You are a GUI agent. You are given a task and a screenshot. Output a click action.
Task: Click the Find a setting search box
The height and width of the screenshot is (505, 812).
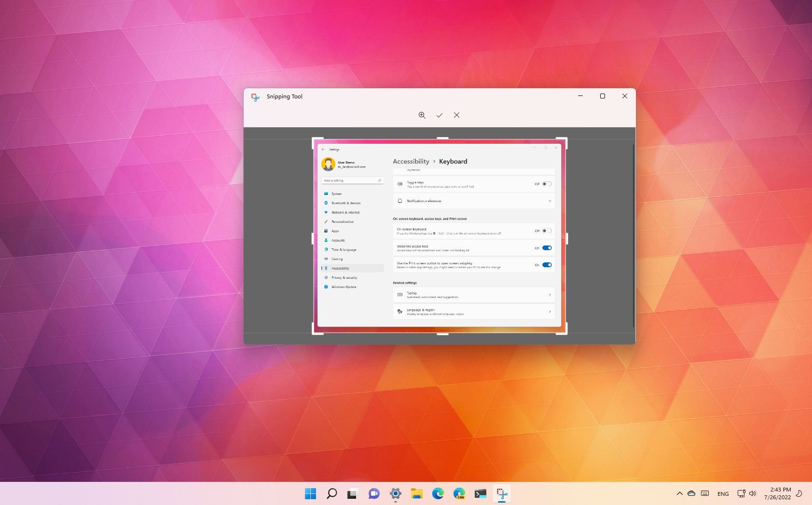pos(352,180)
